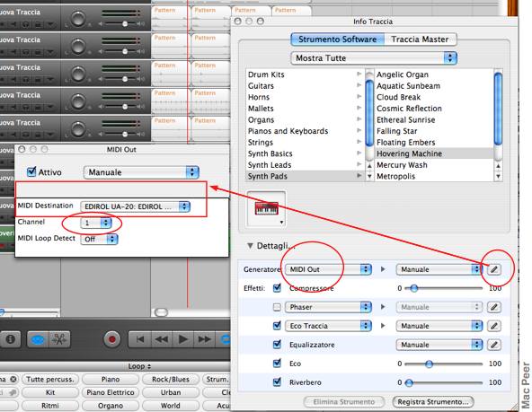This screenshot has width=532, height=412.
Task: Click the pencil icon for Eco Traccia
Action: (x=494, y=326)
